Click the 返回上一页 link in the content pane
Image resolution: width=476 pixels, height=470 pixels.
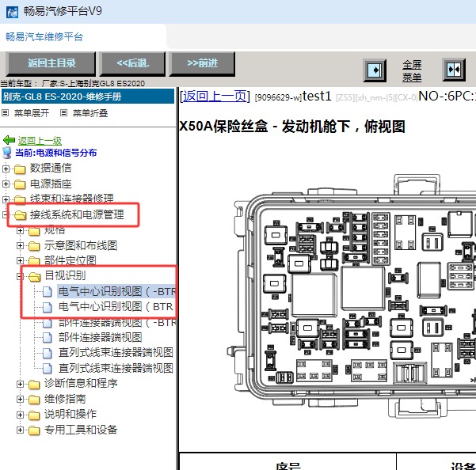[215, 96]
